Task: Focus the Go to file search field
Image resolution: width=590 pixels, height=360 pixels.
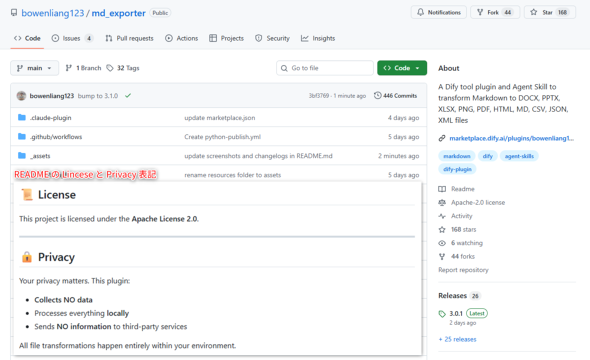Action: [x=325, y=68]
